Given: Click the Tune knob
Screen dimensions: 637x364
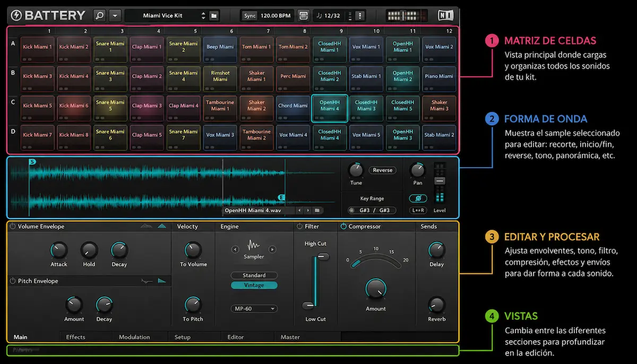Looking at the screenshot, I should pyautogui.click(x=356, y=170).
